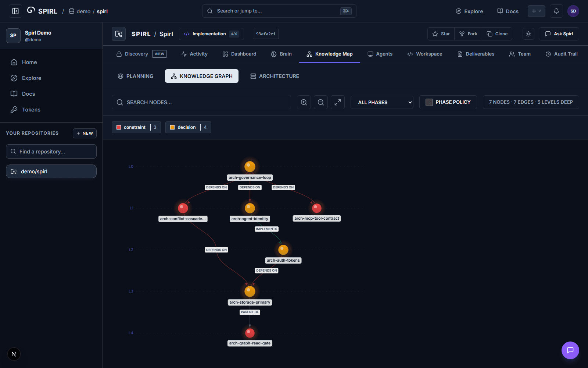
Task: Open the demo/spirl repository
Action: coord(51,171)
